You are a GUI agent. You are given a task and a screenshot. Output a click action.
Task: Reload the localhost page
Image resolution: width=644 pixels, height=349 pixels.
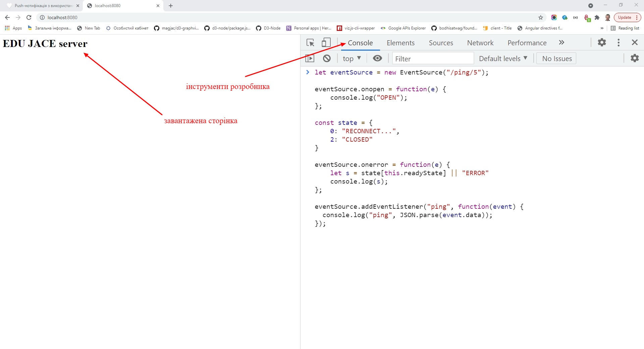pos(29,17)
